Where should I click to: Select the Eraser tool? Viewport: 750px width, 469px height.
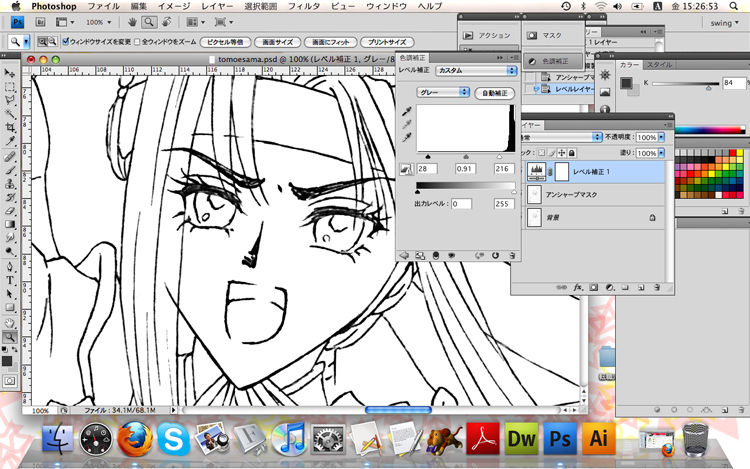tap(10, 211)
